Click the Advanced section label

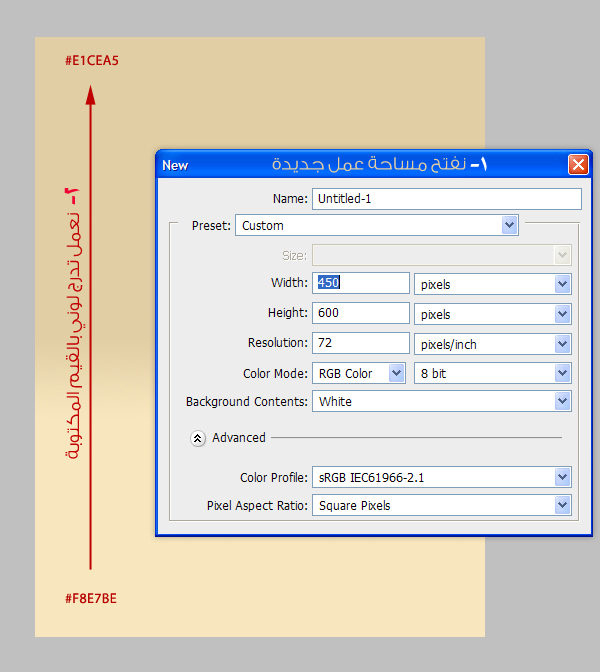tap(239, 438)
